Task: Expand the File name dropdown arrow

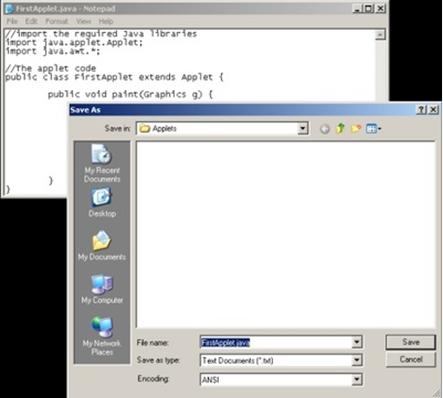Action: (357, 342)
